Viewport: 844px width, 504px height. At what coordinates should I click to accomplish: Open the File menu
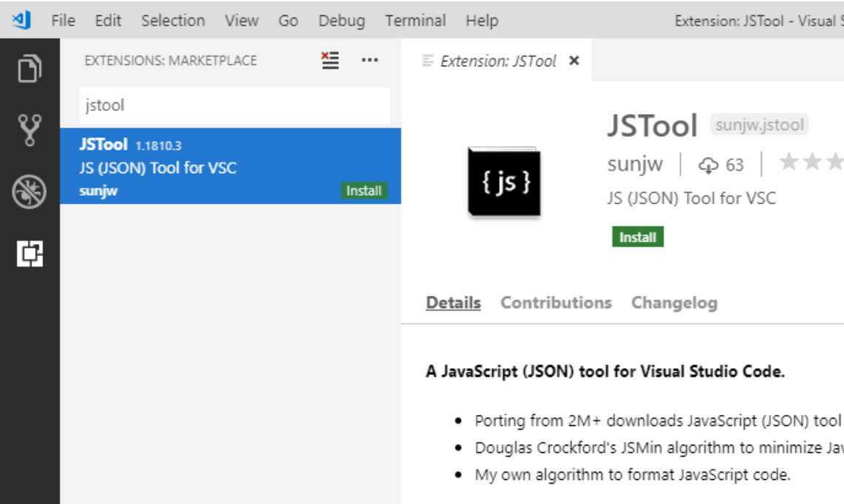[x=63, y=20]
